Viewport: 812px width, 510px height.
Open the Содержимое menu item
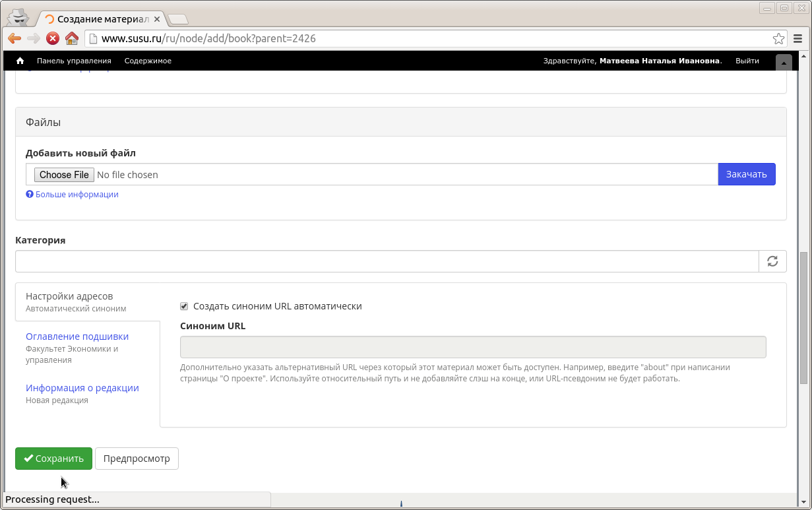(148, 61)
